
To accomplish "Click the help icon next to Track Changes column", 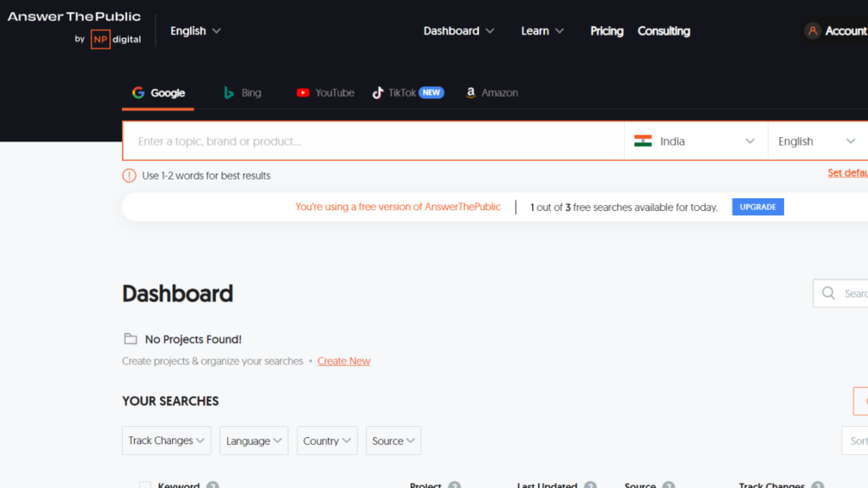I will pos(818,485).
